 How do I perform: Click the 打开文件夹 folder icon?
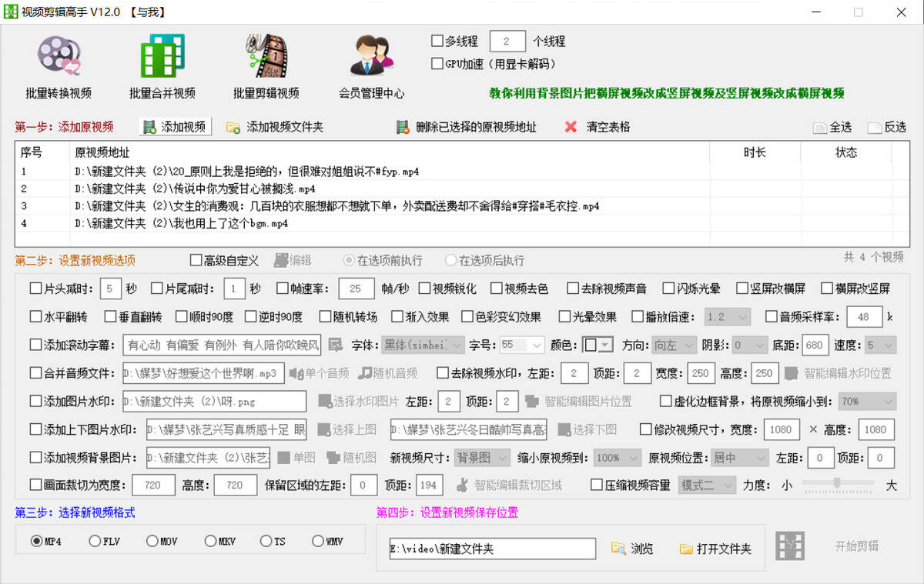point(686,549)
